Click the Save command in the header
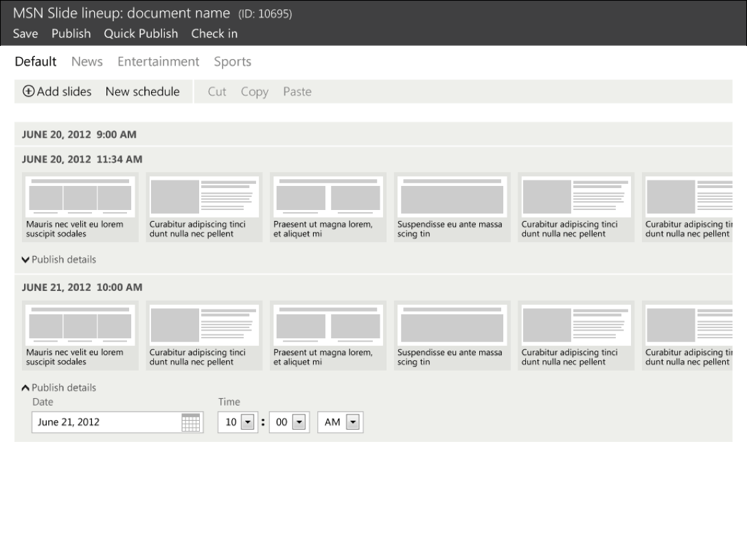Viewport: 747px width, 560px height. (x=25, y=34)
